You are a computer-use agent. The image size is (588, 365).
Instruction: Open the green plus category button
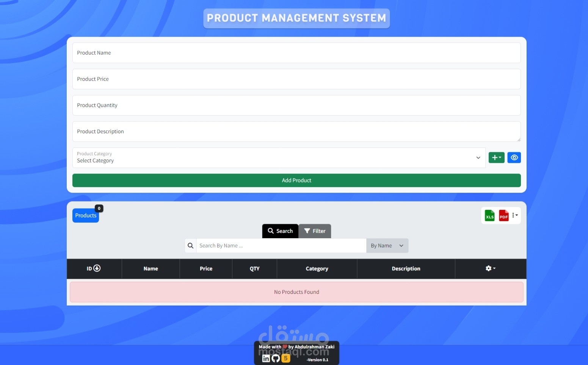click(x=494, y=158)
